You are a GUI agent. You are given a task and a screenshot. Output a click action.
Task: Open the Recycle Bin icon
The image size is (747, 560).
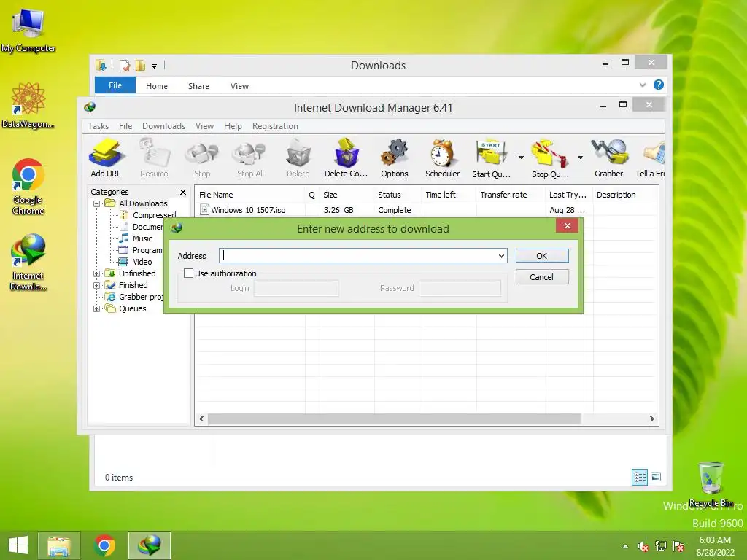711,484
